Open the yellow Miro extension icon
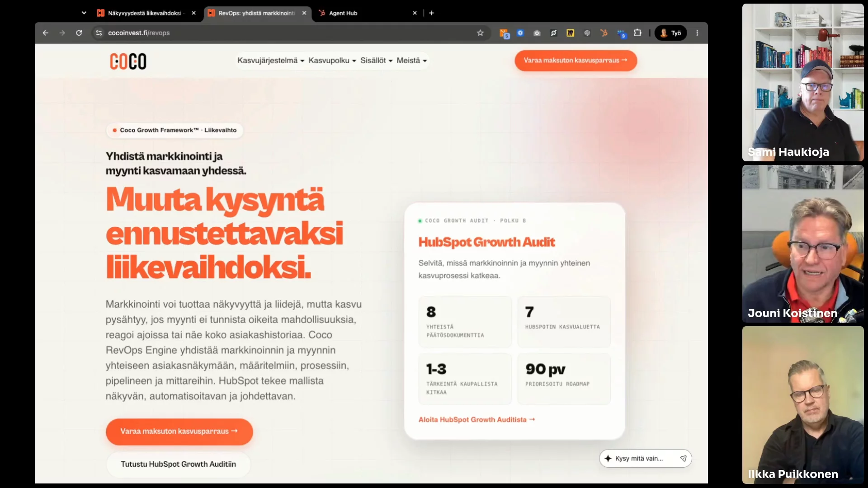This screenshot has height=488, width=868. (x=570, y=33)
